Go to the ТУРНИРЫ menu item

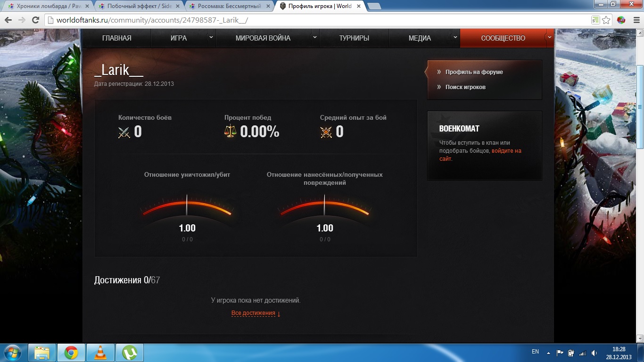[354, 38]
